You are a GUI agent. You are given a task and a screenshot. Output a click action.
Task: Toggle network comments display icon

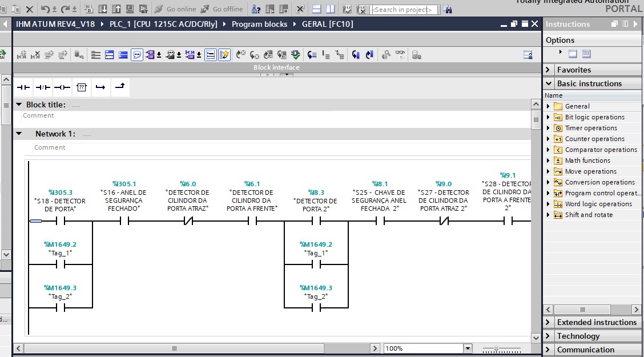click(x=137, y=55)
